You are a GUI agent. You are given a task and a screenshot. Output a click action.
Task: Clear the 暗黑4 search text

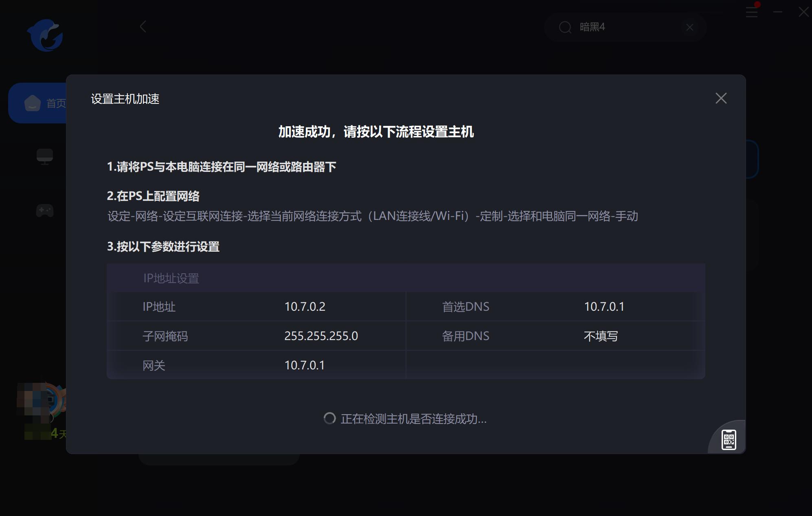coord(689,27)
